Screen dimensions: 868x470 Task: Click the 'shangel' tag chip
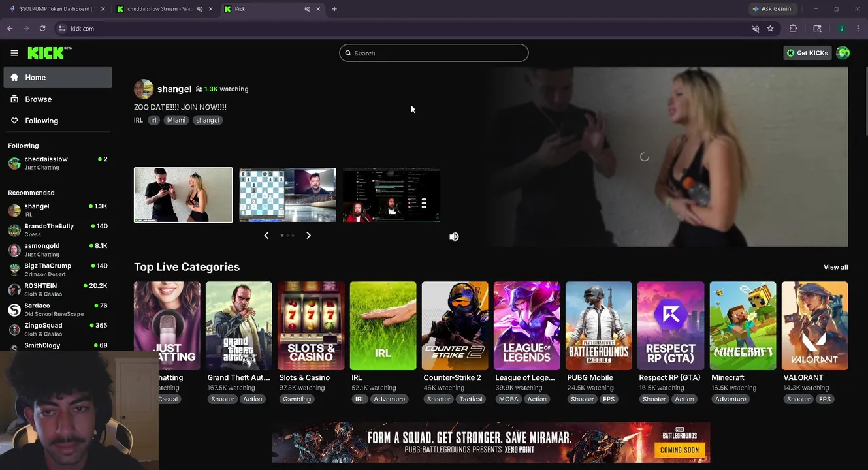pos(208,120)
